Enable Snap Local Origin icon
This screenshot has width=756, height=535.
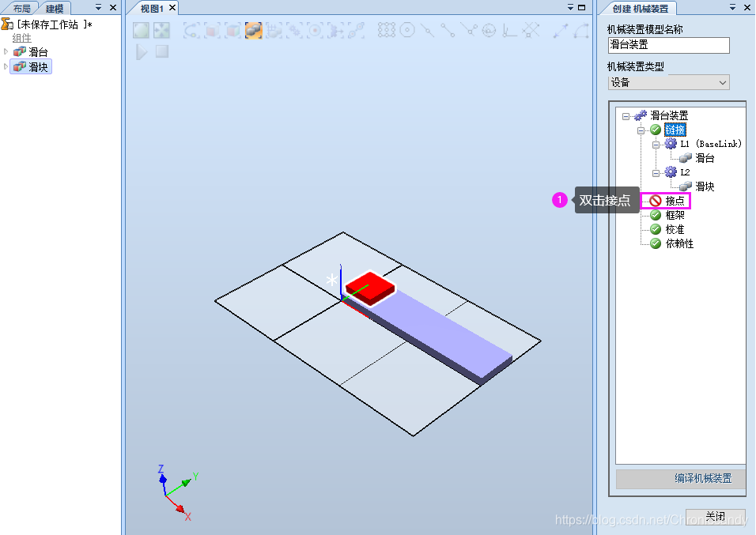coord(509,30)
